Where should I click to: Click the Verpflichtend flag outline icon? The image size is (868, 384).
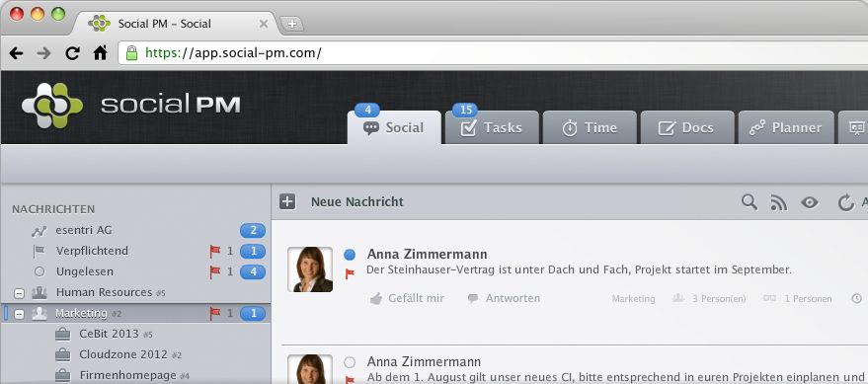(39, 252)
